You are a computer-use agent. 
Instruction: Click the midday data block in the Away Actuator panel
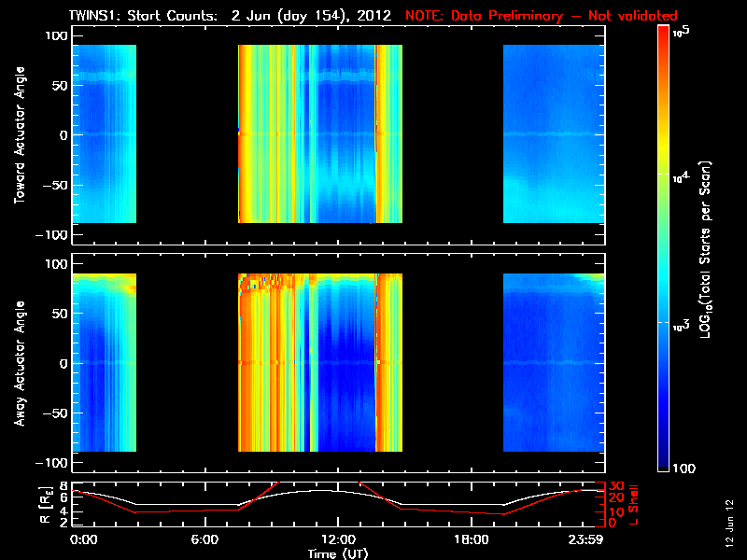click(x=320, y=362)
